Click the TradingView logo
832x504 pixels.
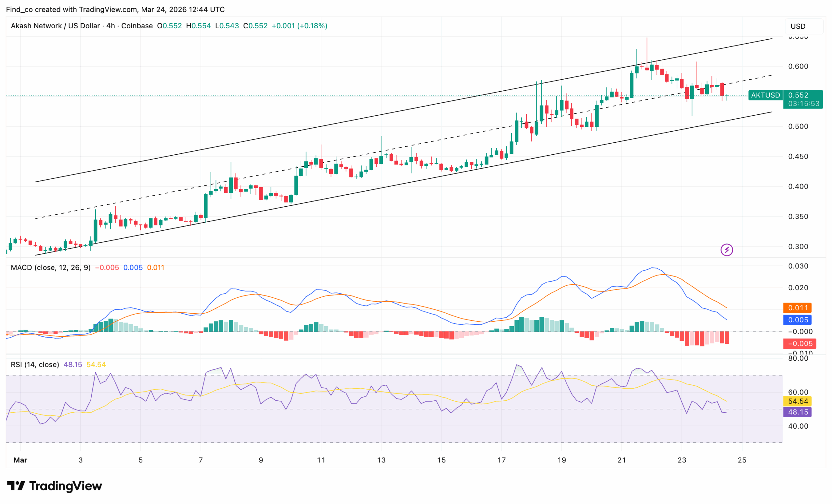(x=54, y=486)
